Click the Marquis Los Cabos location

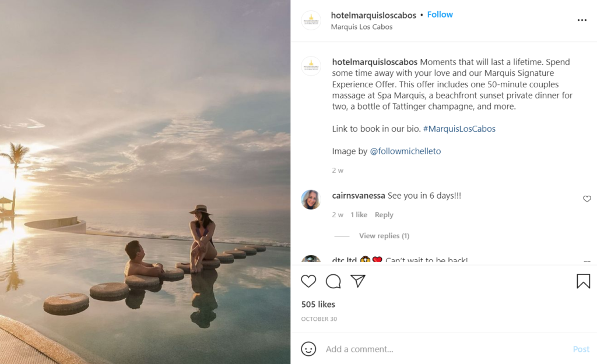[x=361, y=27]
